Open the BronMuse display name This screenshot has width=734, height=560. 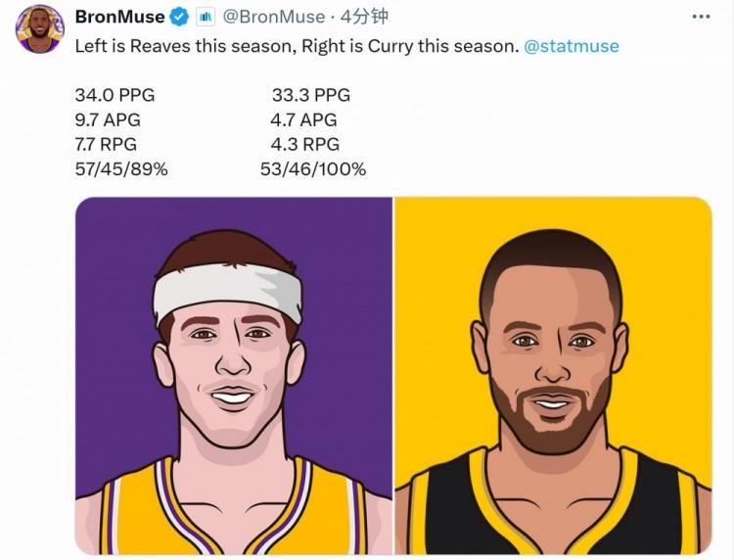coord(119,17)
